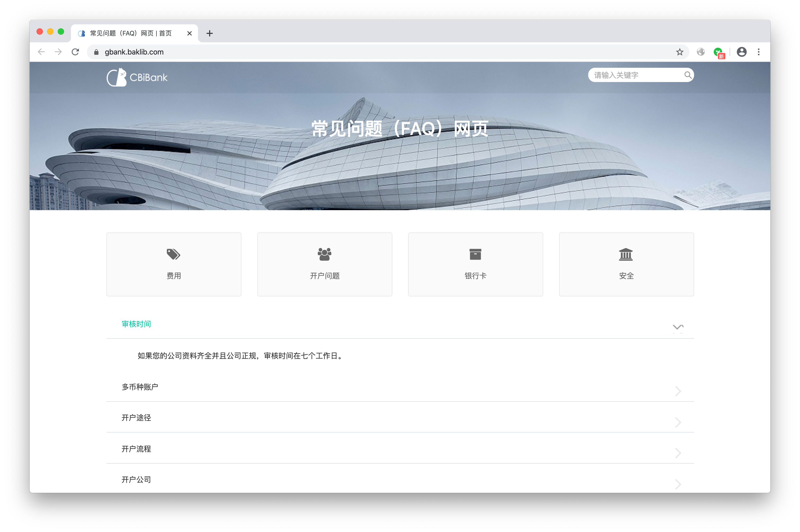This screenshot has width=800, height=532.
Task: Expand the 开户公司 chevron
Action: [x=678, y=484]
